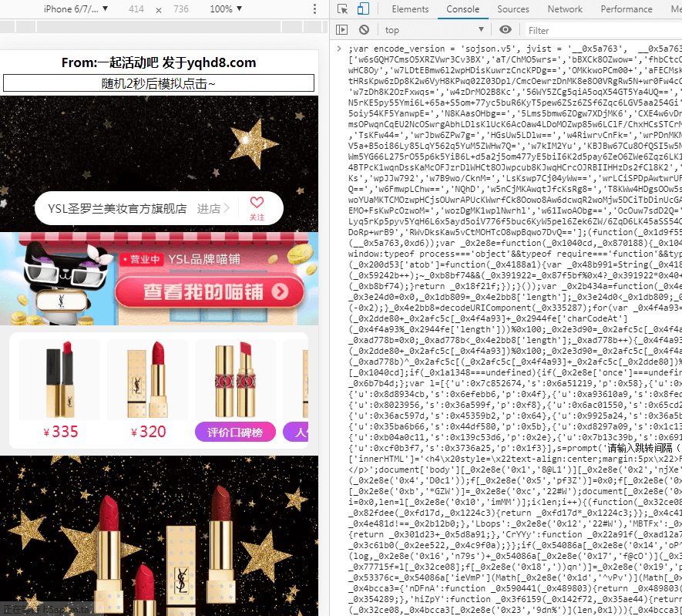Click the ¥320 price text

[148, 432]
